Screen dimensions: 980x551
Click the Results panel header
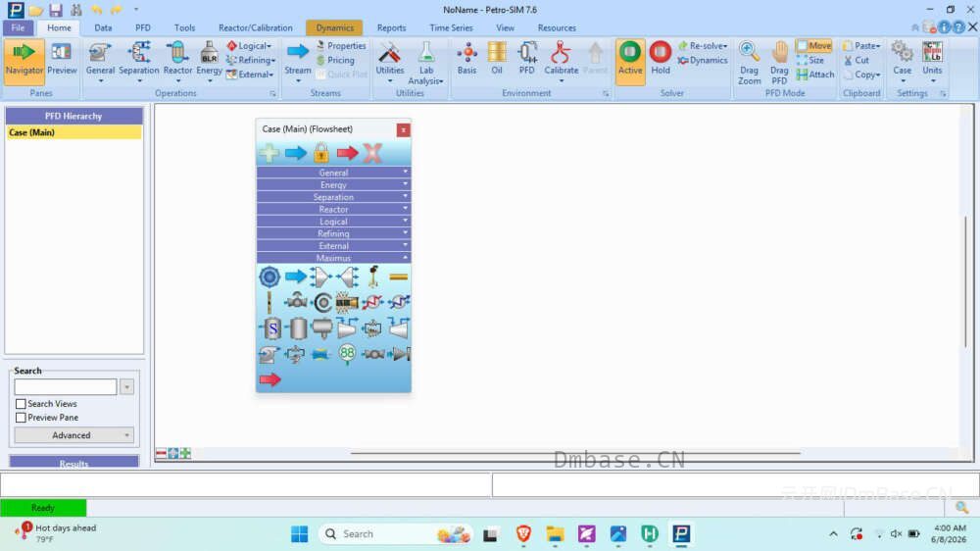point(73,463)
